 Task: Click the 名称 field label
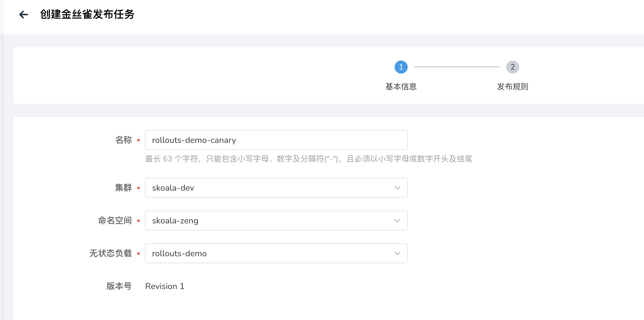[123, 140]
